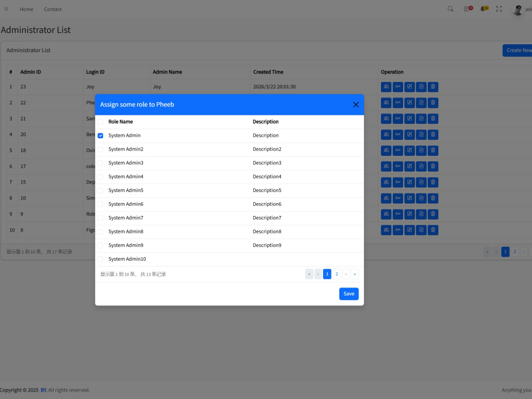The height and width of the screenshot is (399, 532).
Task: Open the messages chat icon
Action: pyautogui.click(x=468, y=9)
